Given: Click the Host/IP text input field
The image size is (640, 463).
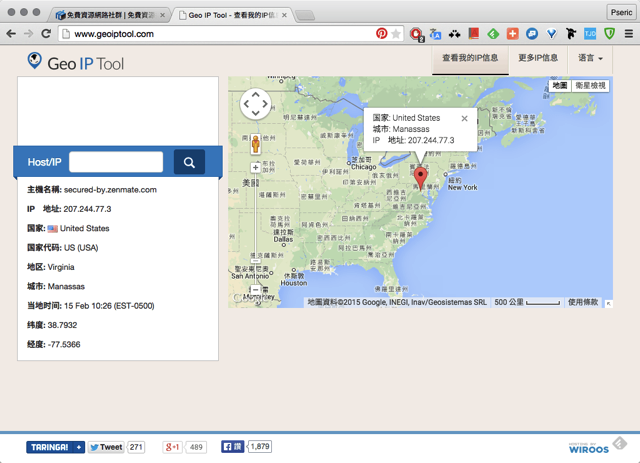Looking at the screenshot, I should point(116,162).
